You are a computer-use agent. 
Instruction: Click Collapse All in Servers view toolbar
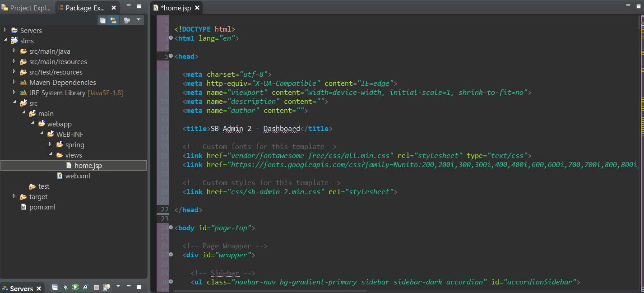55,287
